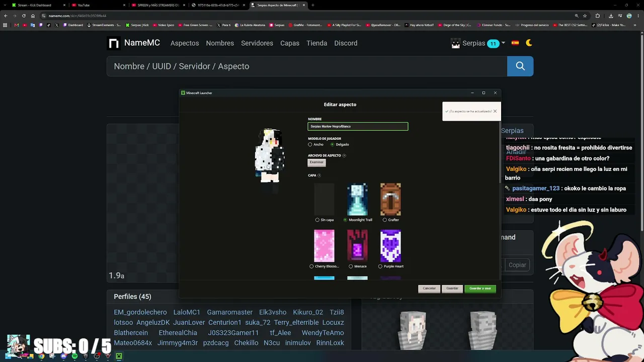Switch to the YouTube tab
Image resolution: width=644 pixels, height=362 pixels.
click(x=99, y=5)
